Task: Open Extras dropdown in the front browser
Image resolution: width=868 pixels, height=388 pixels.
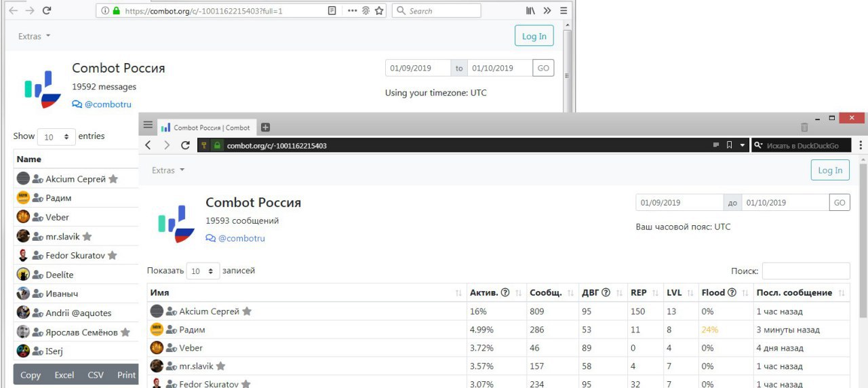Action: pyautogui.click(x=168, y=170)
